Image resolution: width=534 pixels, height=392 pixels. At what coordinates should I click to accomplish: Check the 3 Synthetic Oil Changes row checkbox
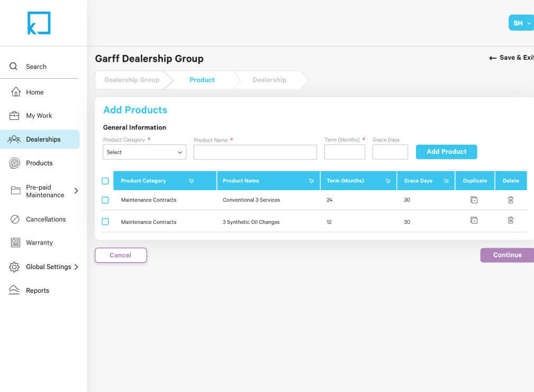click(105, 222)
